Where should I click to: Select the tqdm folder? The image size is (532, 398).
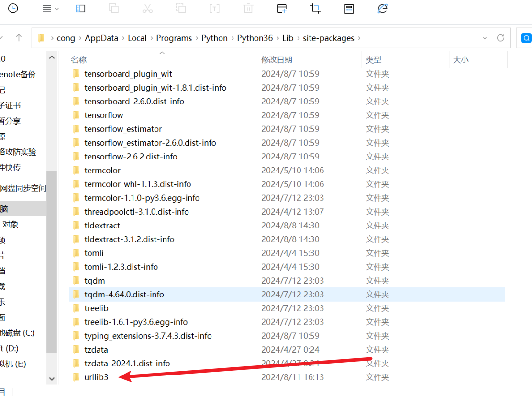[x=95, y=281]
